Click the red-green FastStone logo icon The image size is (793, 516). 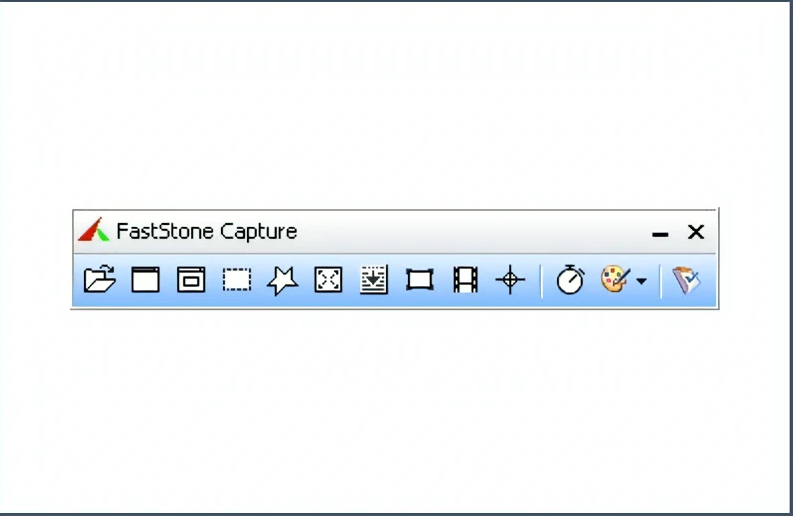pos(94,230)
